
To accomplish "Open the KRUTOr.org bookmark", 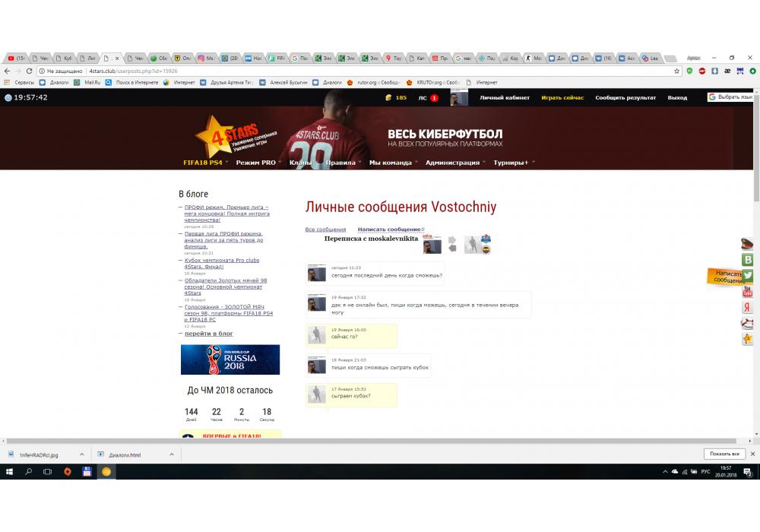I will point(433,82).
